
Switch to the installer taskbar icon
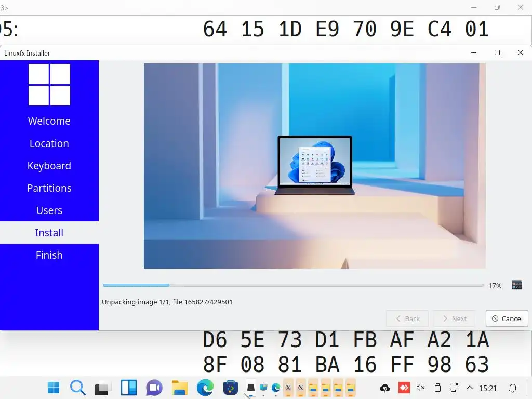tap(251, 388)
